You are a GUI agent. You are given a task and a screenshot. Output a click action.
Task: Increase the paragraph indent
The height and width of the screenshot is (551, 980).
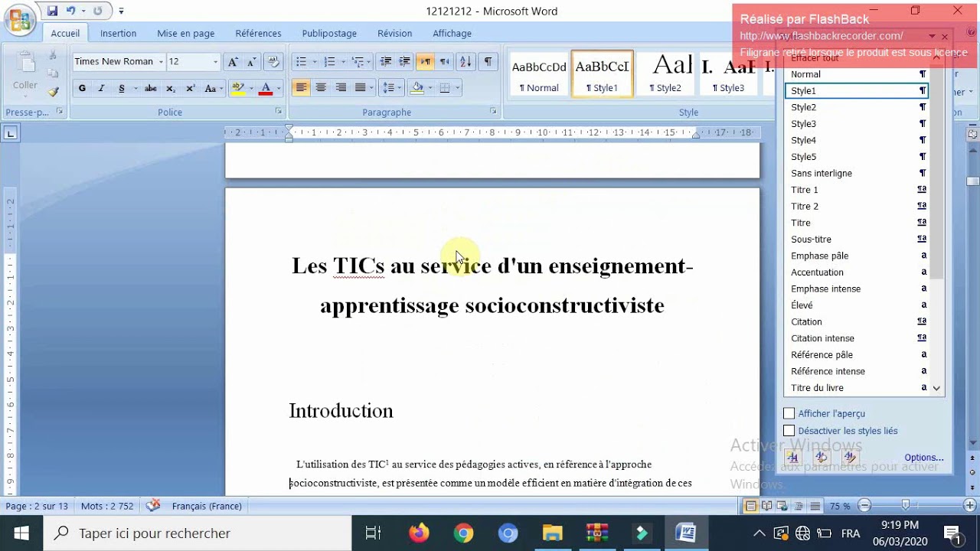[x=404, y=62]
